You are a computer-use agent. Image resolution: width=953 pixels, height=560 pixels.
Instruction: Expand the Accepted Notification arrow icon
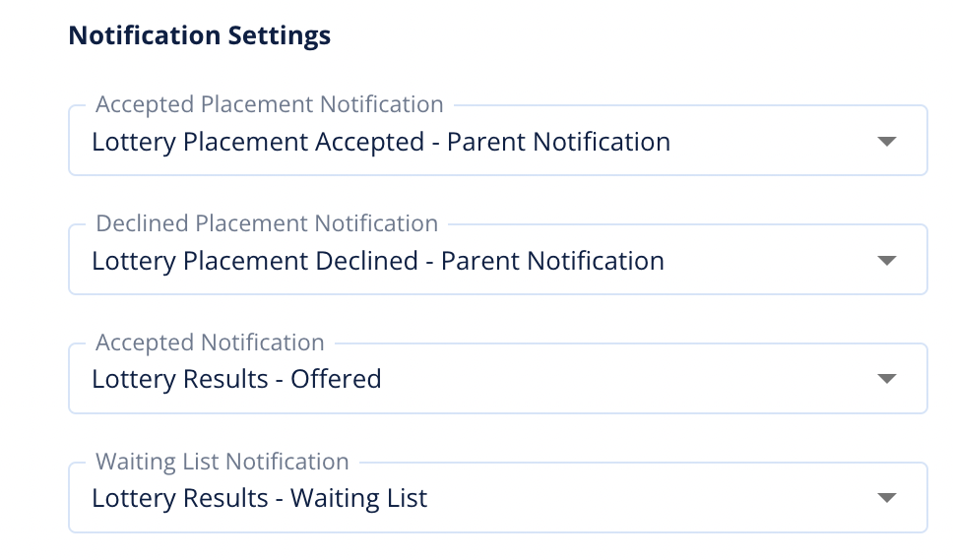point(886,379)
